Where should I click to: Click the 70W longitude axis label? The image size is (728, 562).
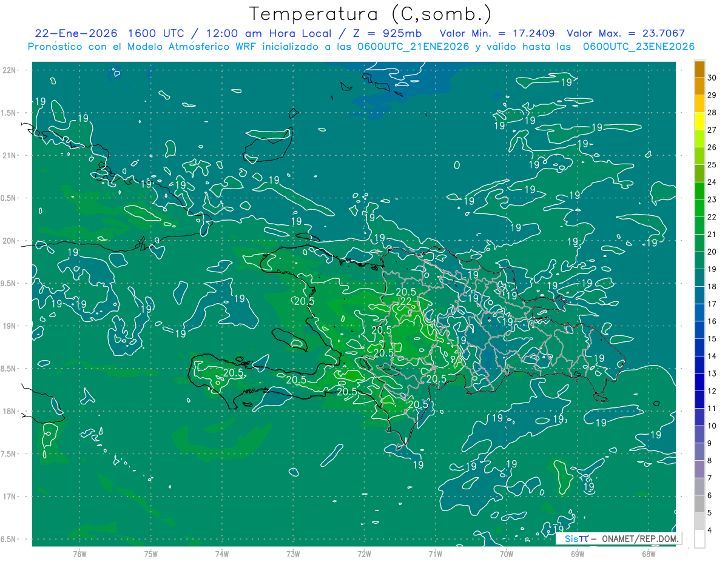[507, 554]
